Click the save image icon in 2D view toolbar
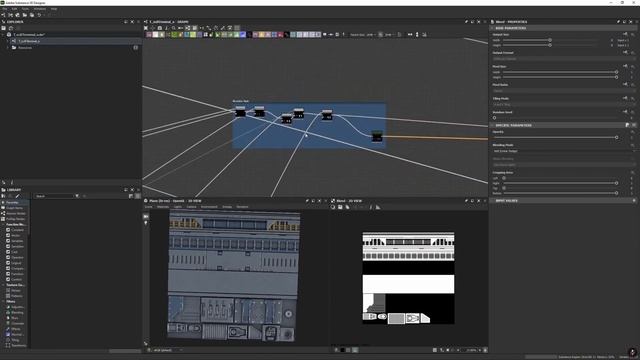Image resolution: width=640 pixels, height=360 pixels. (340, 207)
